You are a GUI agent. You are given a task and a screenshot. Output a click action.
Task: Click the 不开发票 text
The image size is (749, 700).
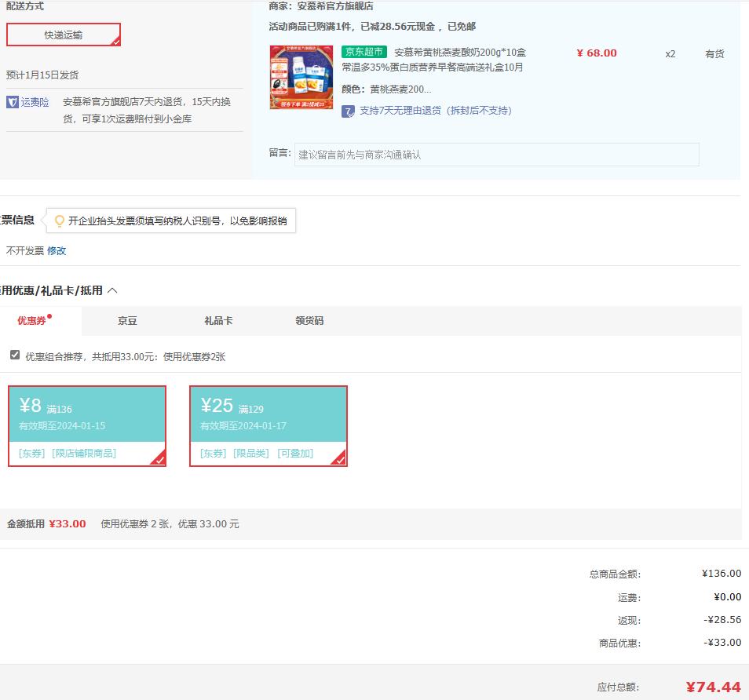pyautogui.click(x=25, y=250)
